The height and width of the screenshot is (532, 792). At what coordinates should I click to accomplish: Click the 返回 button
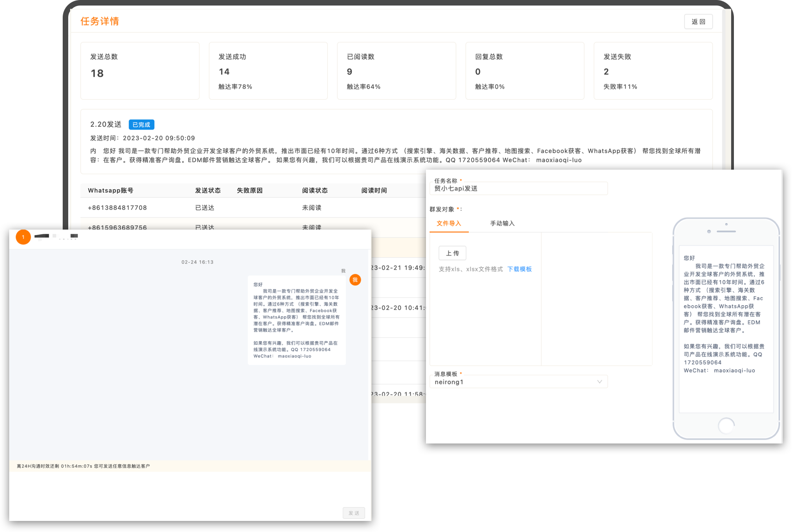pos(698,22)
